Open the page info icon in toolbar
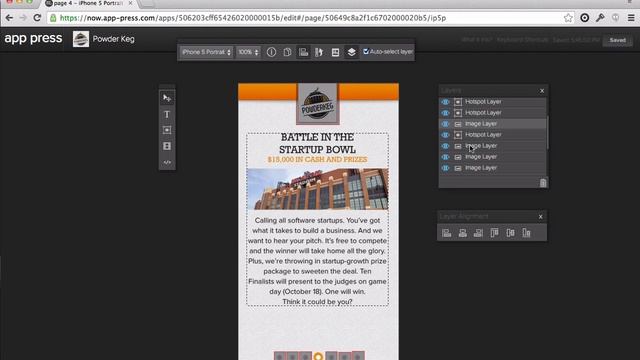This screenshot has width=640, height=360. pyautogui.click(x=271, y=52)
